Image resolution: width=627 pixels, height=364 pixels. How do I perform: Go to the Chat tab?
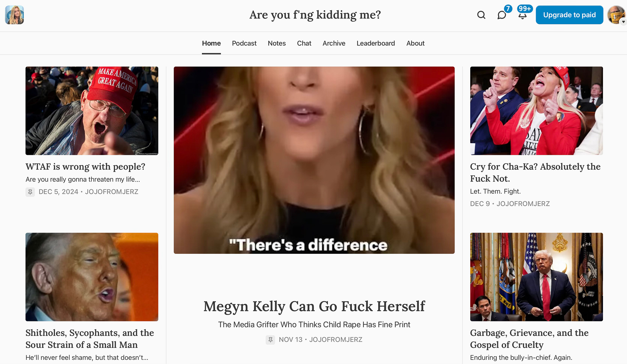click(304, 43)
